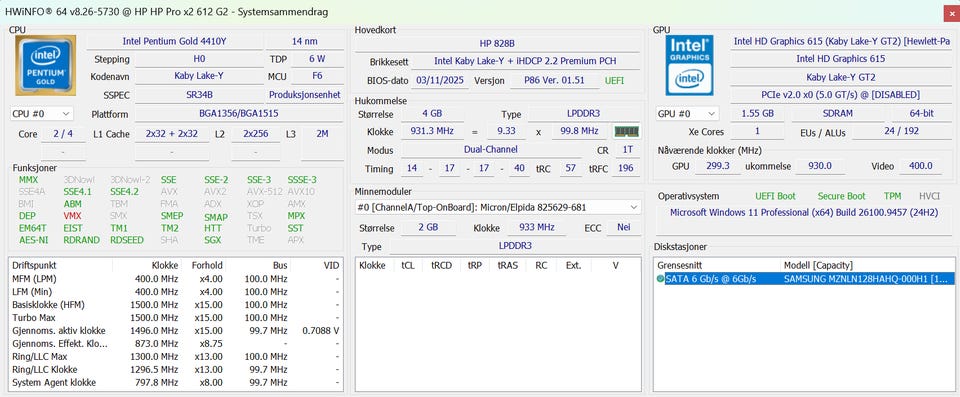This screenshot has width=960, height=397.
Task: Click the HP 828B motherboard field
Action: coord(497,43)
